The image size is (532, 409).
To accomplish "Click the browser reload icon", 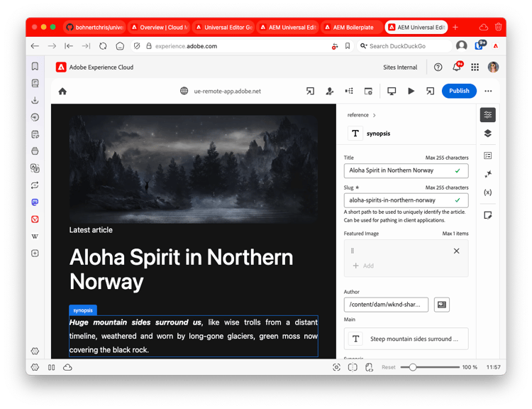I will (x=103, y=46).
